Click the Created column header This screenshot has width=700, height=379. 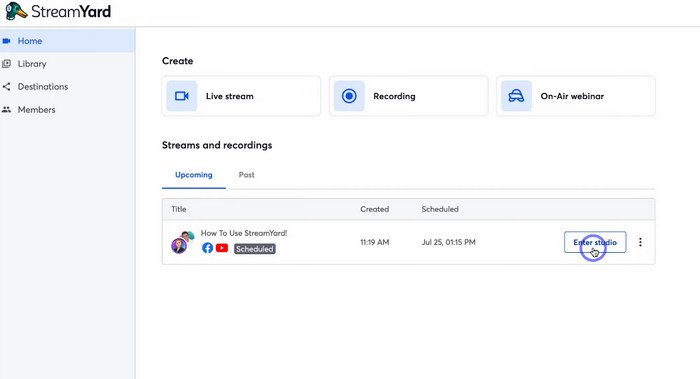pos(375,209)
